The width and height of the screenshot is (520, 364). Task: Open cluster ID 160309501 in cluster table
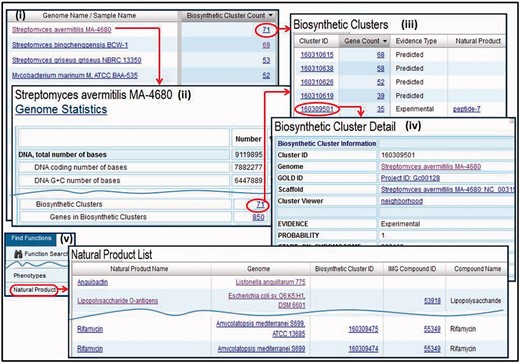click(317, 109)
